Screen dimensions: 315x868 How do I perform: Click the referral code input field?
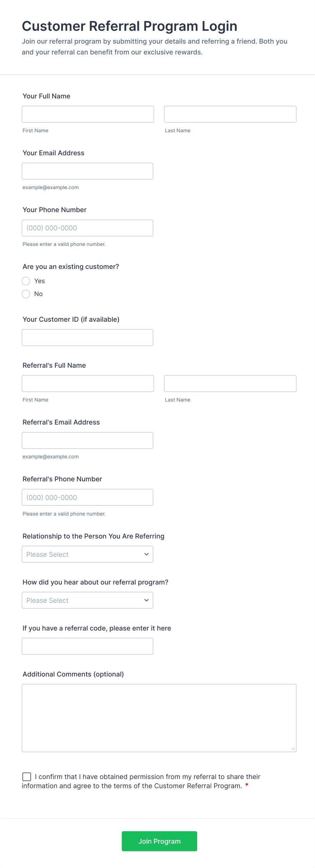(87, 646)
